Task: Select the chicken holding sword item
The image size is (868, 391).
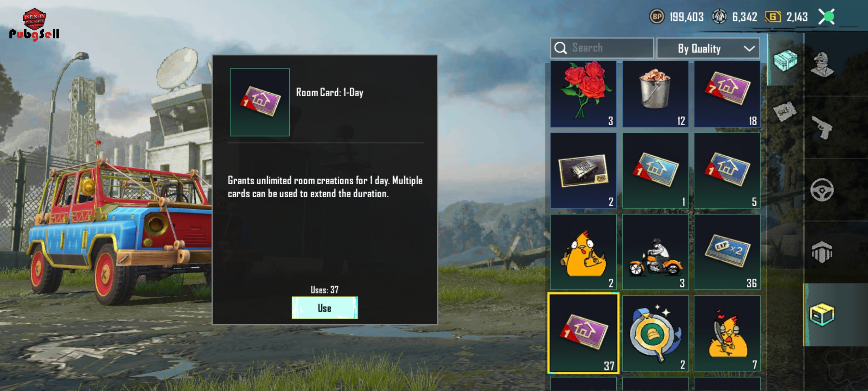Action: (727, 333)
